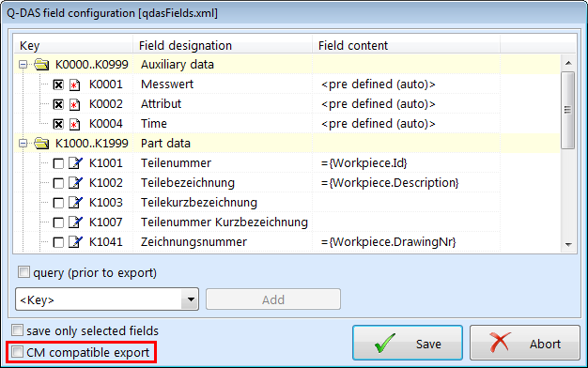Enable save only selected fields

click(17, 330)
